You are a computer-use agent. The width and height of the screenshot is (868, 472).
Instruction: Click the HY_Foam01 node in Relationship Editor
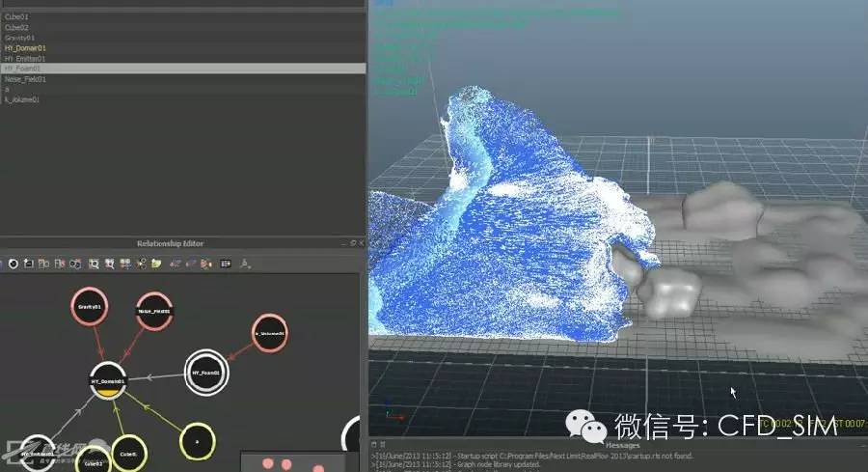click(206, 373)
